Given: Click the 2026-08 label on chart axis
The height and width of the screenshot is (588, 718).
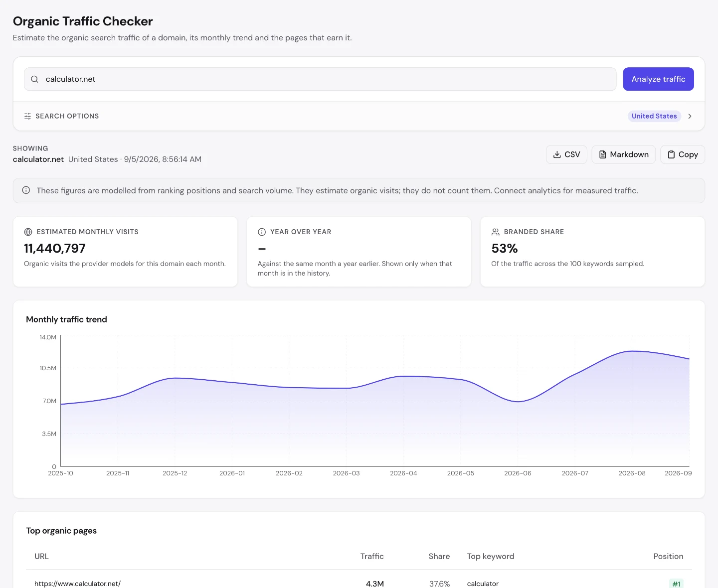Looking at the screenshot, I should [x=632, y=473].
